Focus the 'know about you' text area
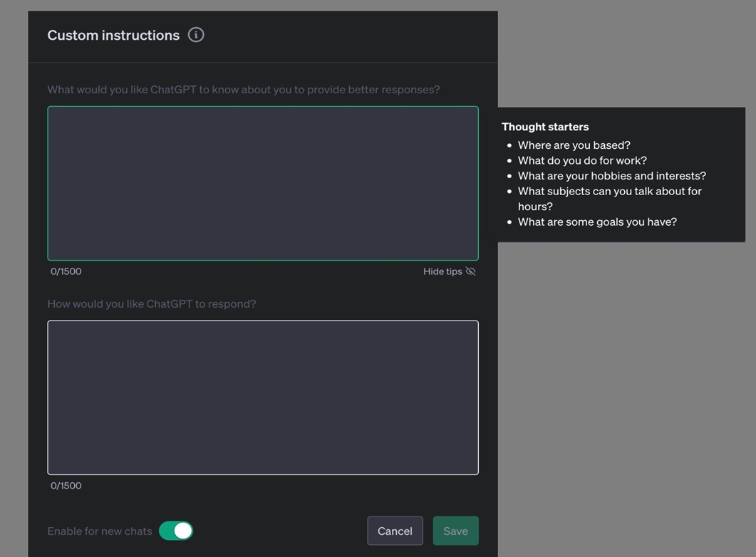Screen dimensions: 756x557 (x=263, y=183)
